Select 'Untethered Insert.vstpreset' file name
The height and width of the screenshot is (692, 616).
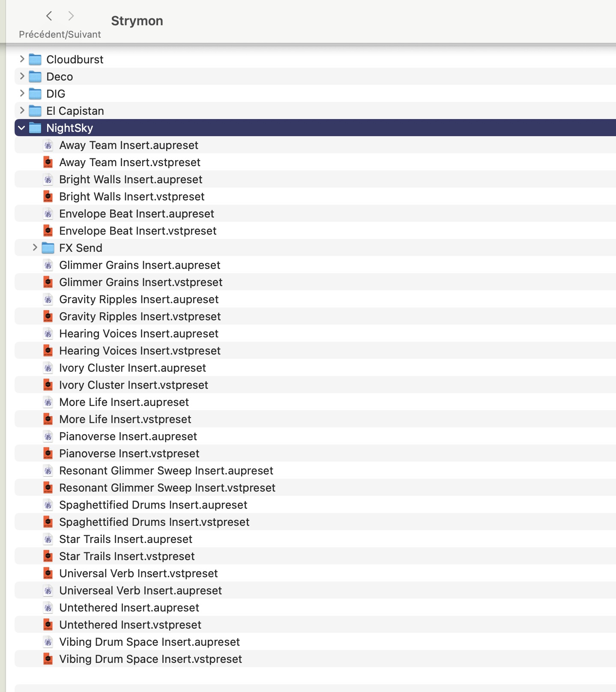(x=130, y=625)
